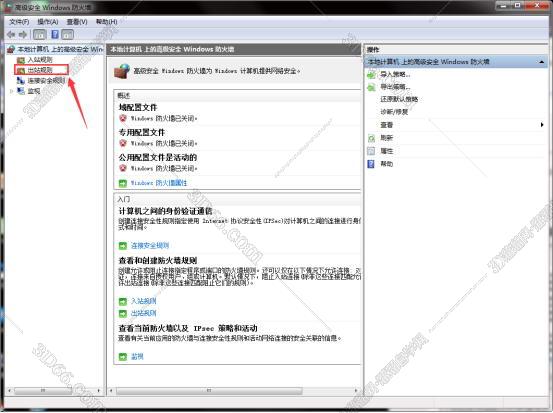
Task: Open the 查看(V) menu
Action: point(77,22)
